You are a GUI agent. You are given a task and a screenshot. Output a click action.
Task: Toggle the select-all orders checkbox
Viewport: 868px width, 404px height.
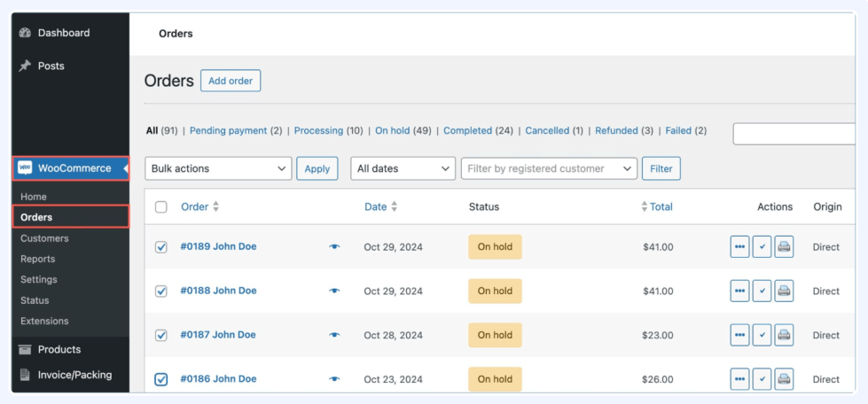point(161,207)
